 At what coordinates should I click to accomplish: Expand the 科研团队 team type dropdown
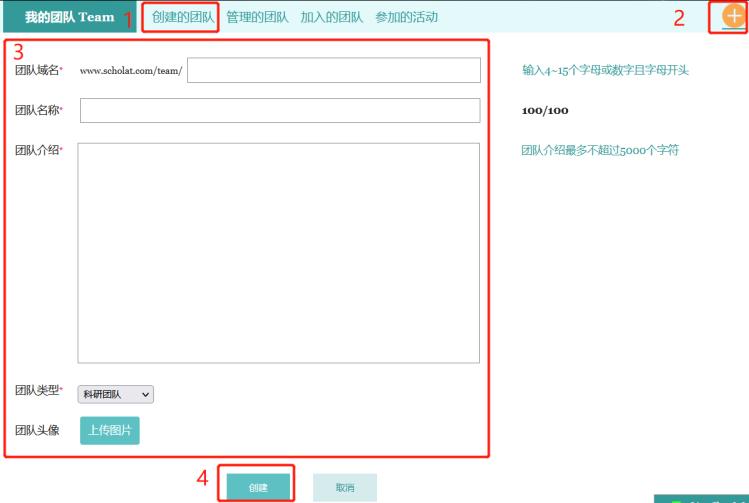(116, 394)
